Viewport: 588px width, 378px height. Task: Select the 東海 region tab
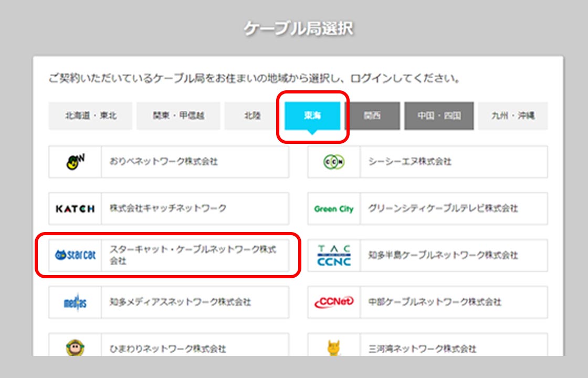[x=312, y=116]
